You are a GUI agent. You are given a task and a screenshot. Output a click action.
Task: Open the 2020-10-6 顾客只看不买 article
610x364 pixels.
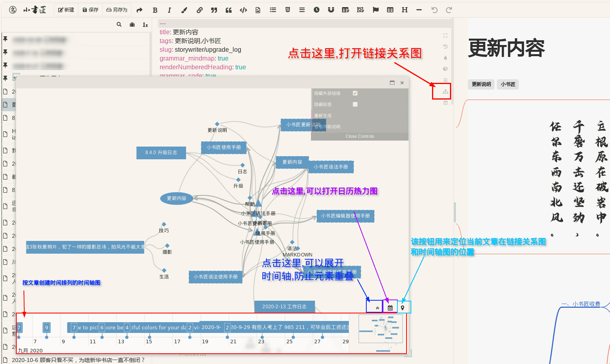click(x=78, y=360)
